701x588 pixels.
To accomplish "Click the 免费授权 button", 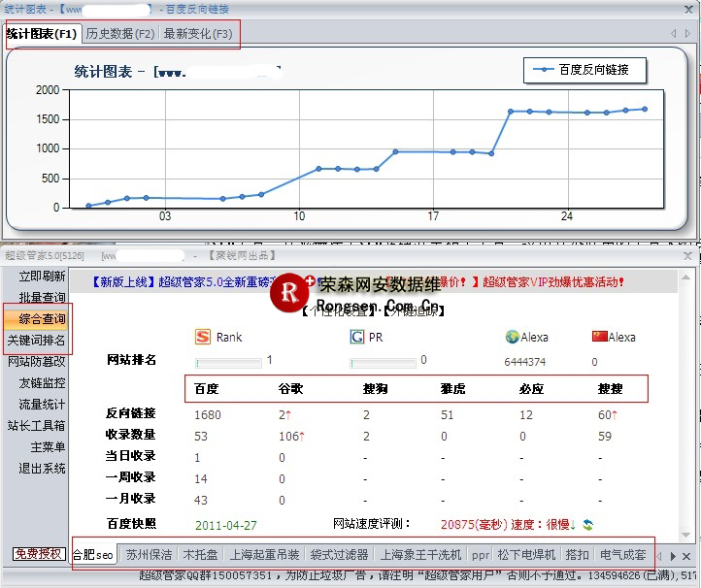I will tap(39, 554).
